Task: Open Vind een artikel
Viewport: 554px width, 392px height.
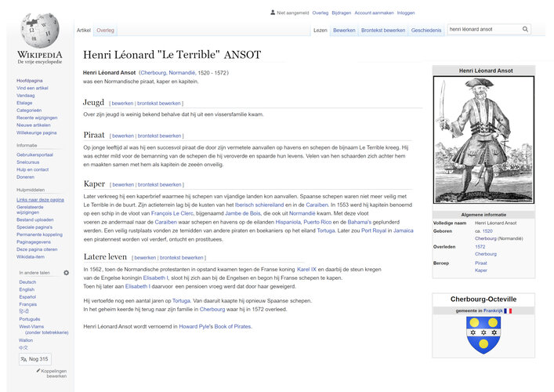Action: [x=32, y=88]
